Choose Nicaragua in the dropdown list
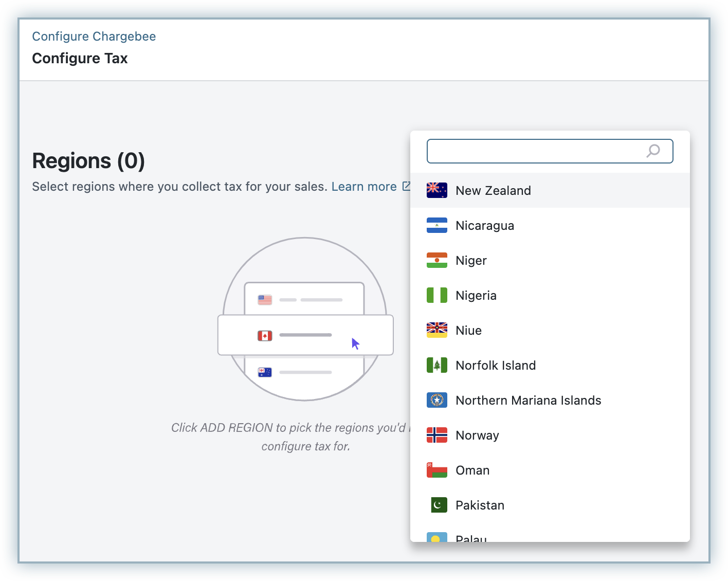Screen dimensions: 728x581 (x=484, y=226)
